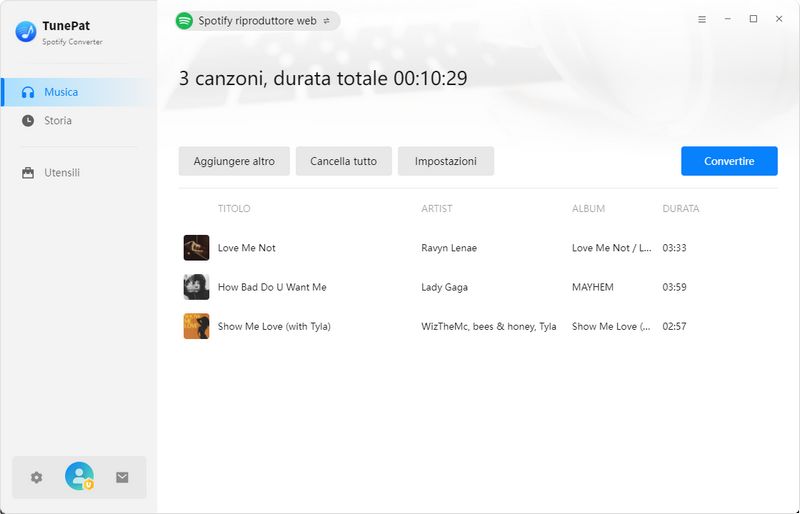
Task: Click the headphones icon beside Musica
Action: pyautogui.click(x=28, y=92)
